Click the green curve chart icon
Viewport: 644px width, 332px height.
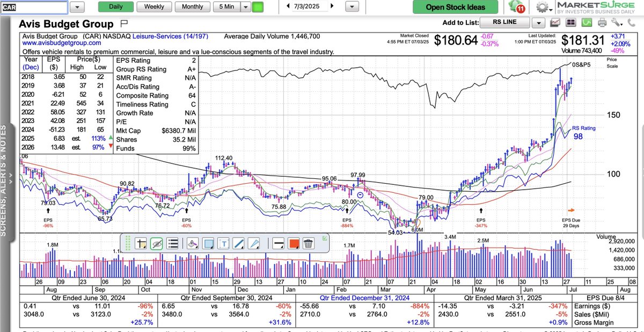[x=586, y=23]
